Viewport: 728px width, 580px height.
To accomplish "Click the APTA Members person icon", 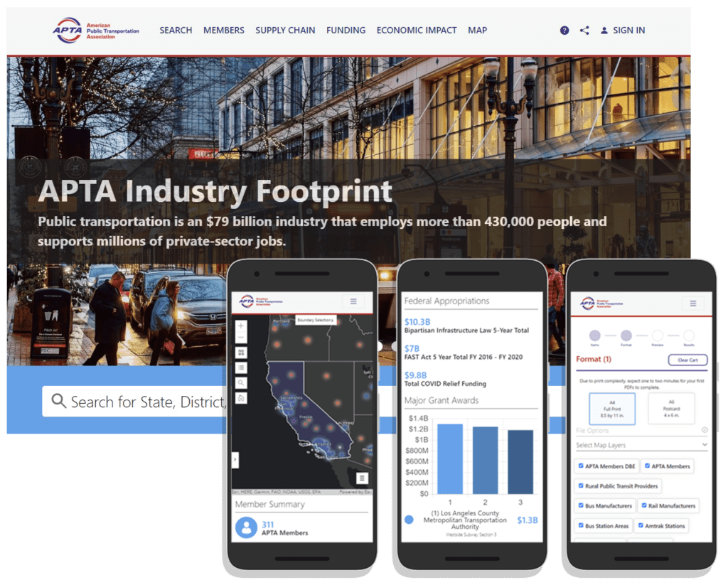I will pyautogui.click(x=246, y=527).
